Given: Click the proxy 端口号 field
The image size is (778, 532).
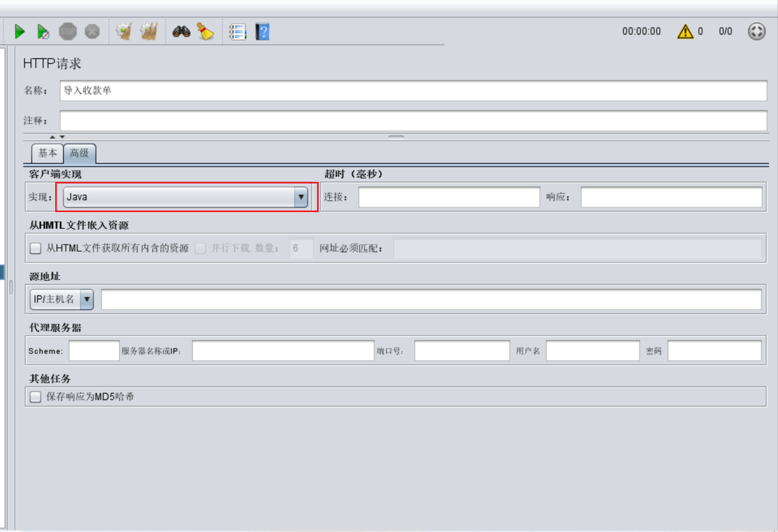Looking at the screenshot, I should [462, 351].
